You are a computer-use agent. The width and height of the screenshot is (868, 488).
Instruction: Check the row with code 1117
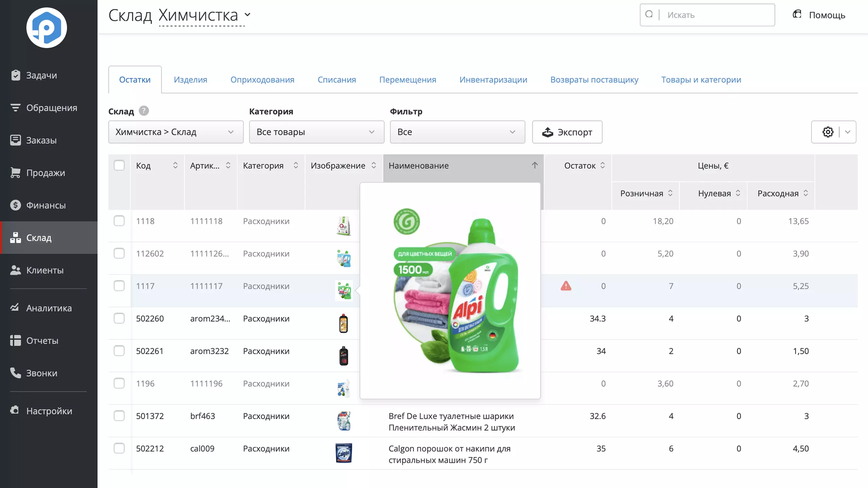pyautogui.click(x=119, y=286)
